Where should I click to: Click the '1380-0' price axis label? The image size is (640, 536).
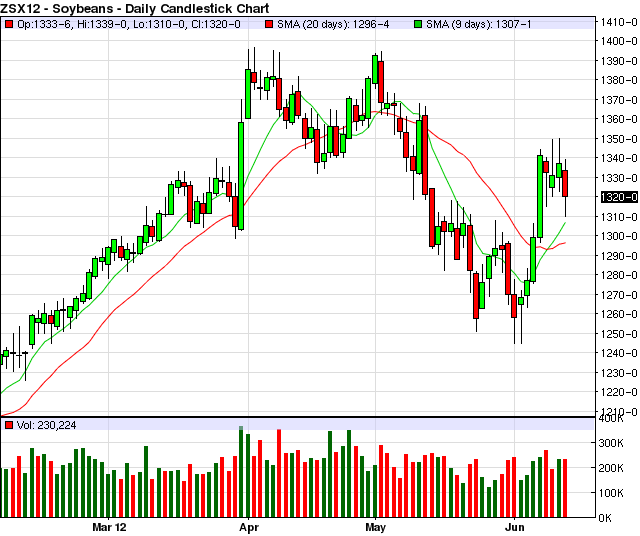(x=619, y=80)
